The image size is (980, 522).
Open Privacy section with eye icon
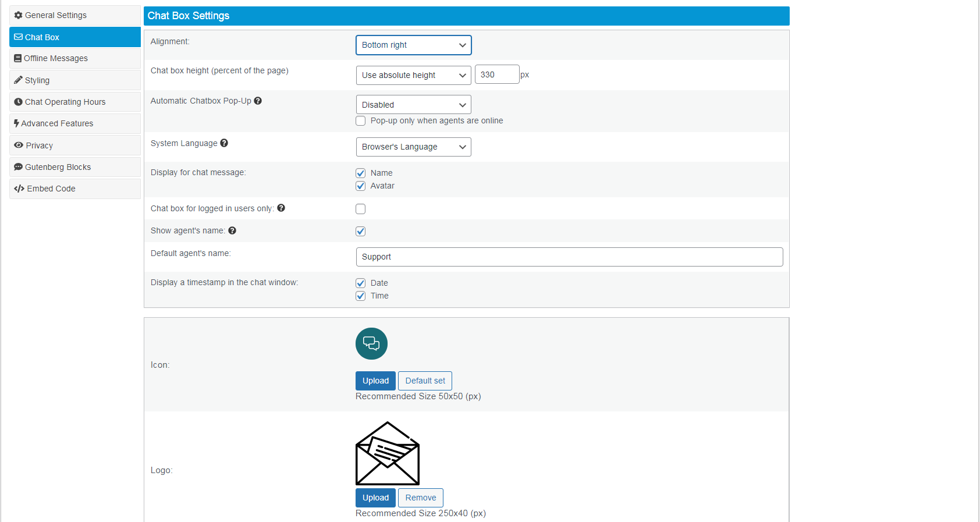coord(19,145)
